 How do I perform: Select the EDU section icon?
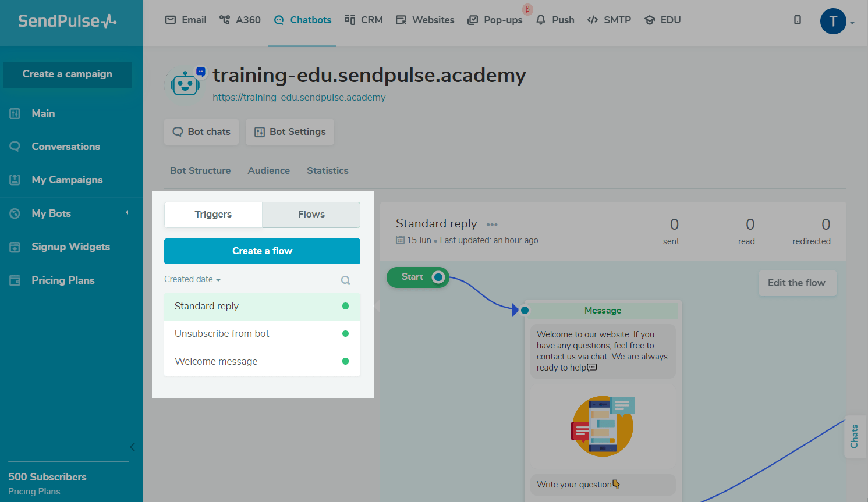pyautogui.click(x=649, y=19)
